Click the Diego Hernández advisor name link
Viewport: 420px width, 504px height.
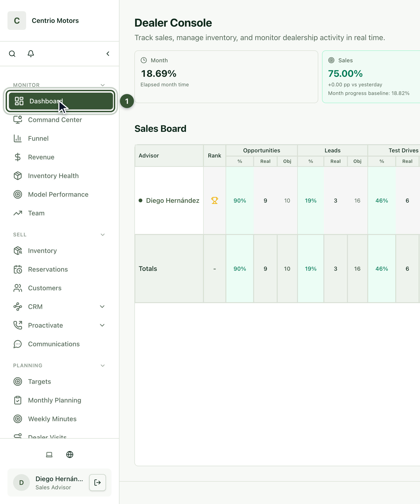coord(173,200)
